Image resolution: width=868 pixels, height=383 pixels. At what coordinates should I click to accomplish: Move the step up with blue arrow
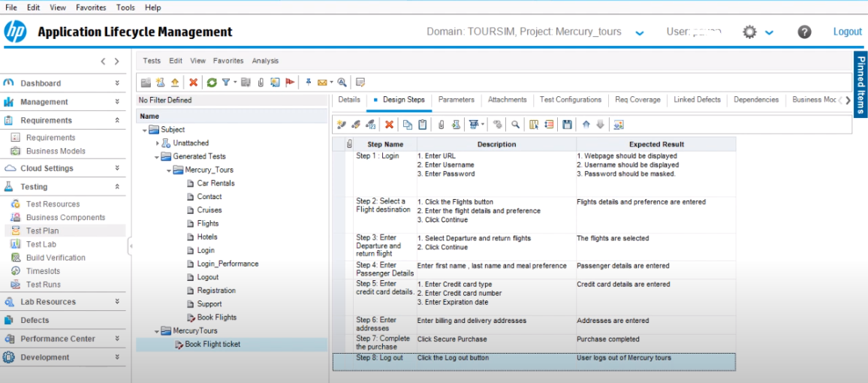click(x=586, y=125)
